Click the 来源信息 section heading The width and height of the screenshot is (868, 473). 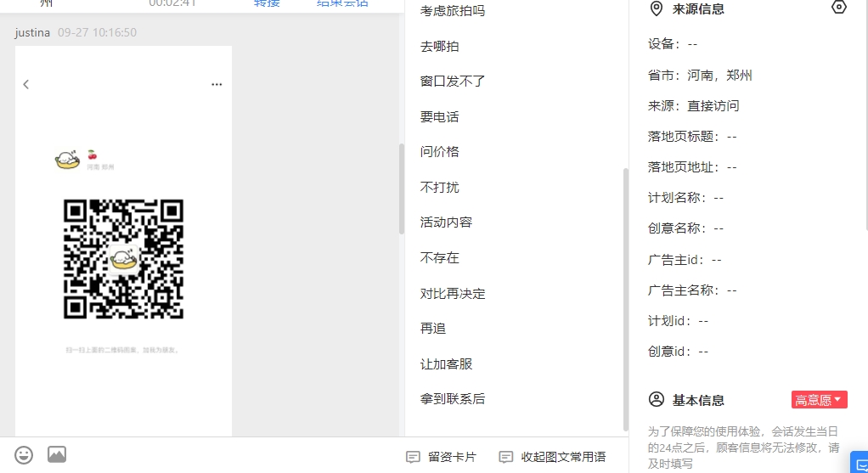698,8
